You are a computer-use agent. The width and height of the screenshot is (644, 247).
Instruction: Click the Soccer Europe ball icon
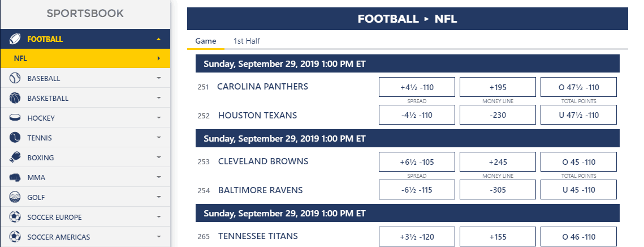15,217
